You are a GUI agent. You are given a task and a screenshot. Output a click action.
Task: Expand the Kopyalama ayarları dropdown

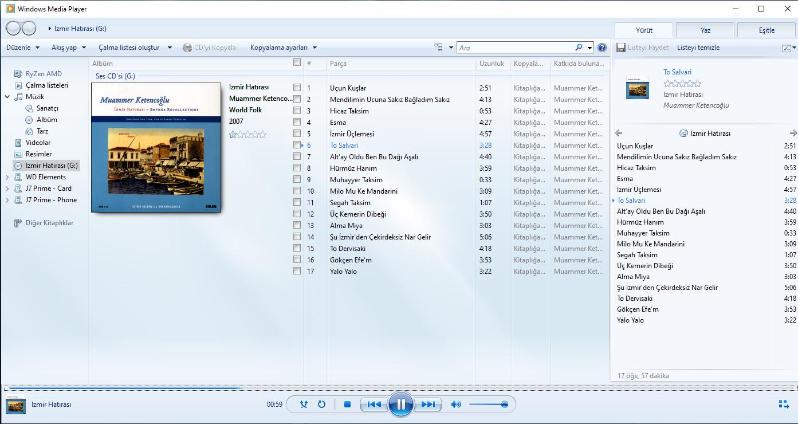point(283,47)
